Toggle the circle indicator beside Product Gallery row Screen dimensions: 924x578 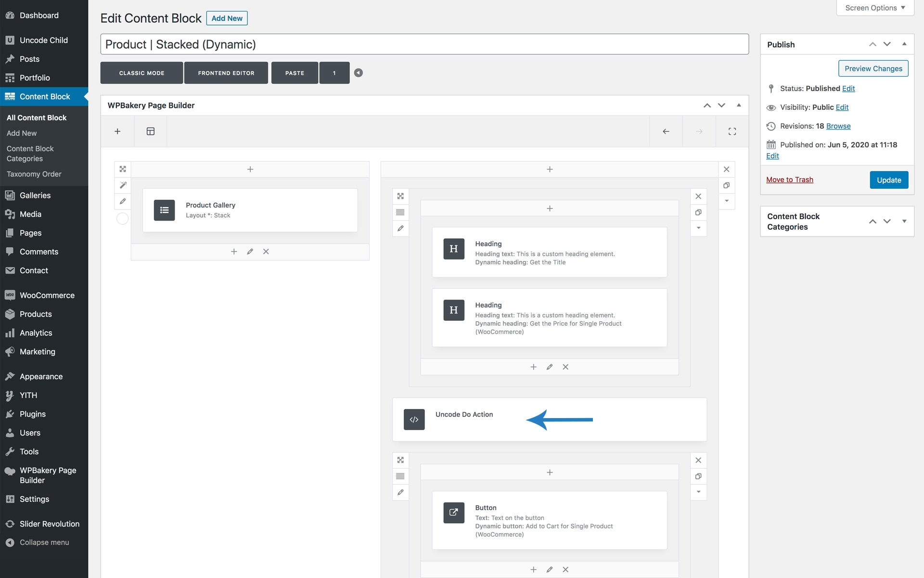[x=123, y=219]
